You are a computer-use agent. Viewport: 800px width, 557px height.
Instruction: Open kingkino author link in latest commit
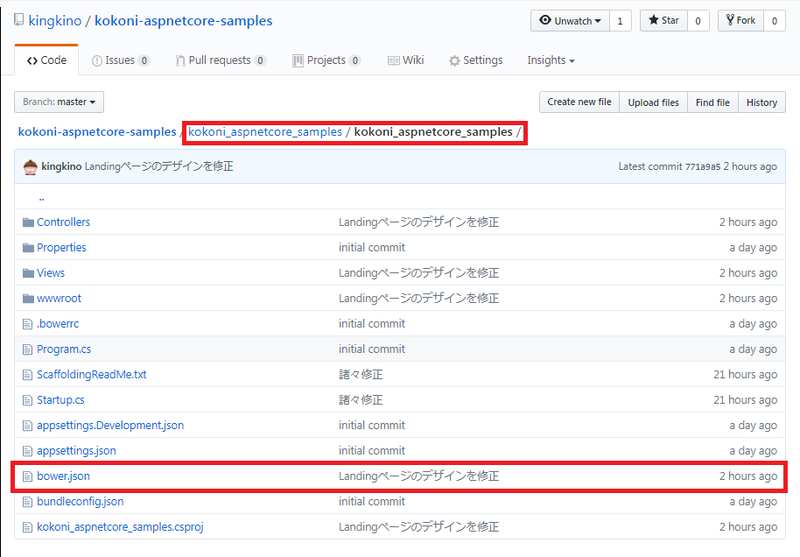(61, 166)
